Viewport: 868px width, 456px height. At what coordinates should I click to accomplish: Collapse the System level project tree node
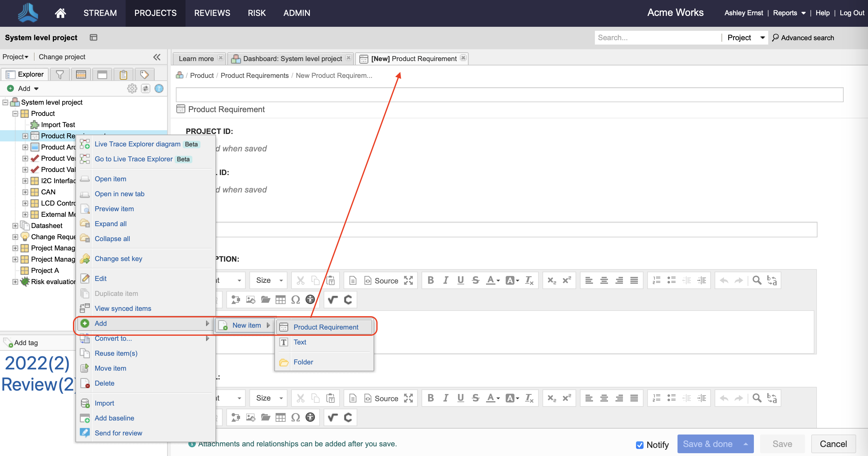click(5, 102)
